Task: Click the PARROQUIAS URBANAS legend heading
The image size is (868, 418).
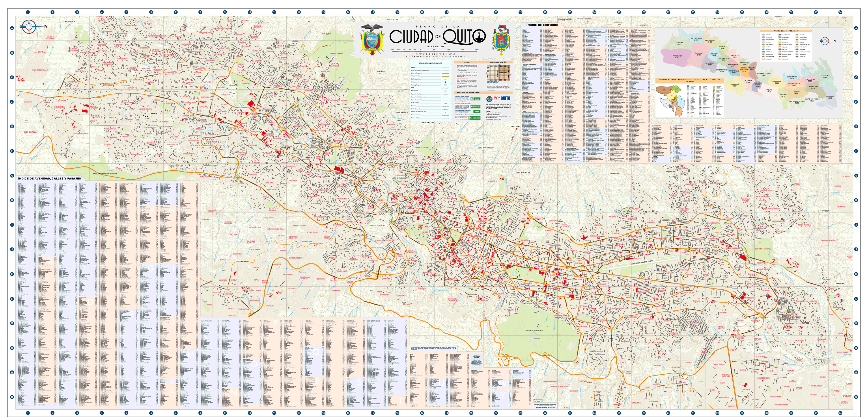Action: 786,31
